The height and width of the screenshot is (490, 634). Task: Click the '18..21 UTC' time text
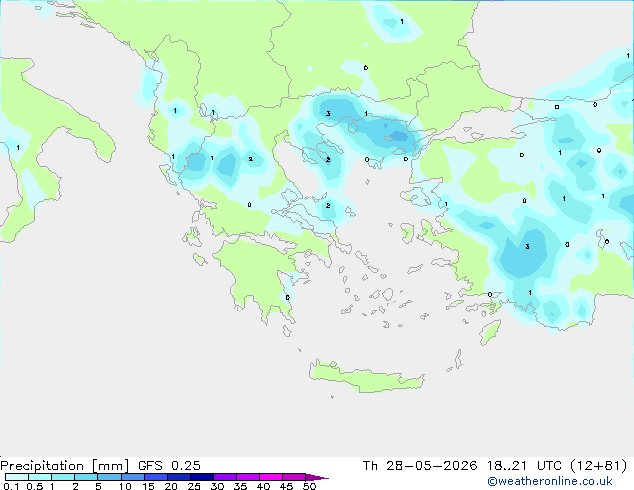click(524, 466)
